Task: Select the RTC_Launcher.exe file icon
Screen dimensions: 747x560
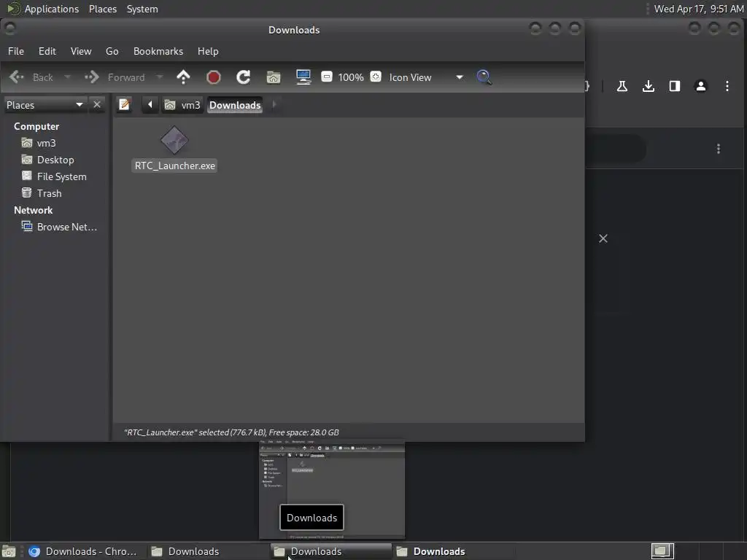Action: 174,141
